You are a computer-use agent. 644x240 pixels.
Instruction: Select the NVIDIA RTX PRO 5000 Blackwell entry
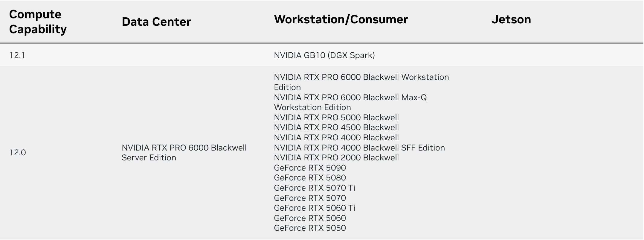pos(336,118)
